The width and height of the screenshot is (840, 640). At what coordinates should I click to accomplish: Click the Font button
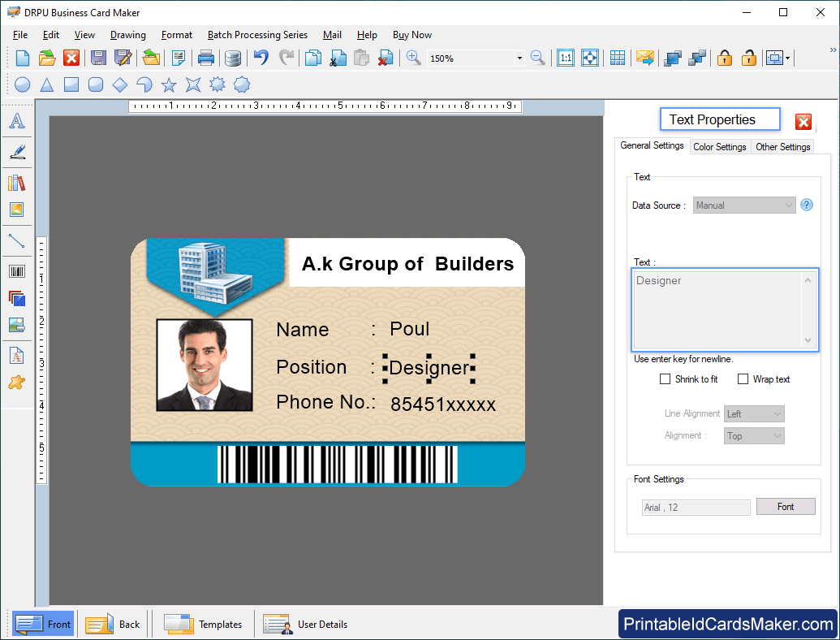click(x=786, y=507)
